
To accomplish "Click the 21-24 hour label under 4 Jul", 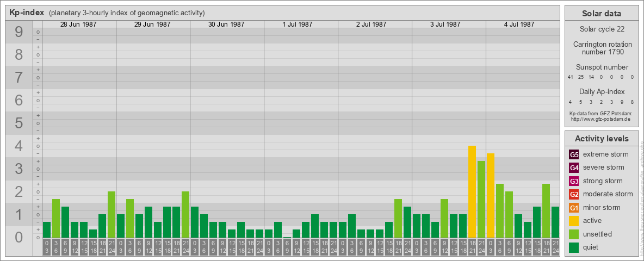I will pyautogui.click(x=555, y=247).
